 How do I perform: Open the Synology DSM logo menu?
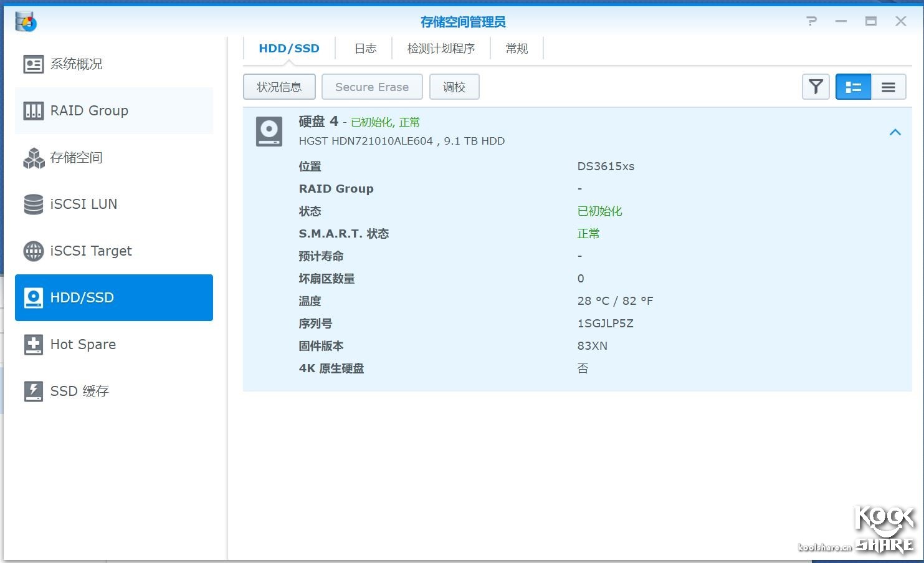[x=25, y=21]
